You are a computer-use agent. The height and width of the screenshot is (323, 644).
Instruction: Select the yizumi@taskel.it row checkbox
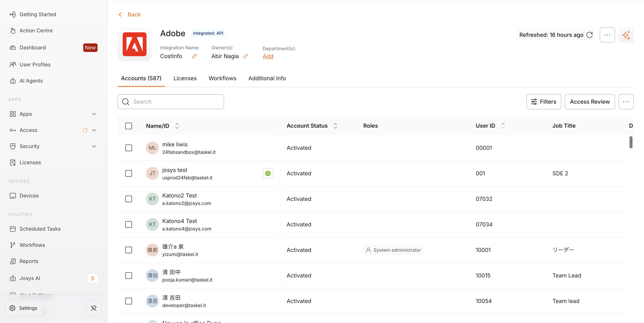pos(128,250)
